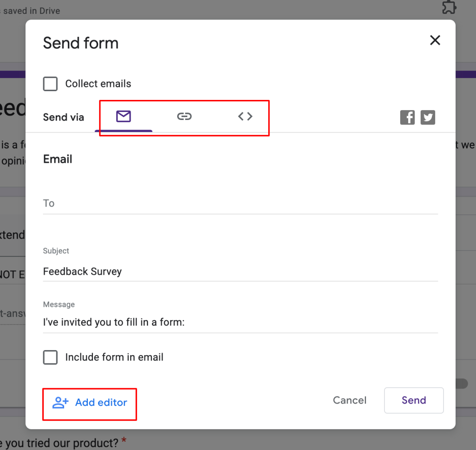Open the browser extensions puzzle icon
Image resolution: width=476 pixels, height=450 pixels.
(449, 8)
